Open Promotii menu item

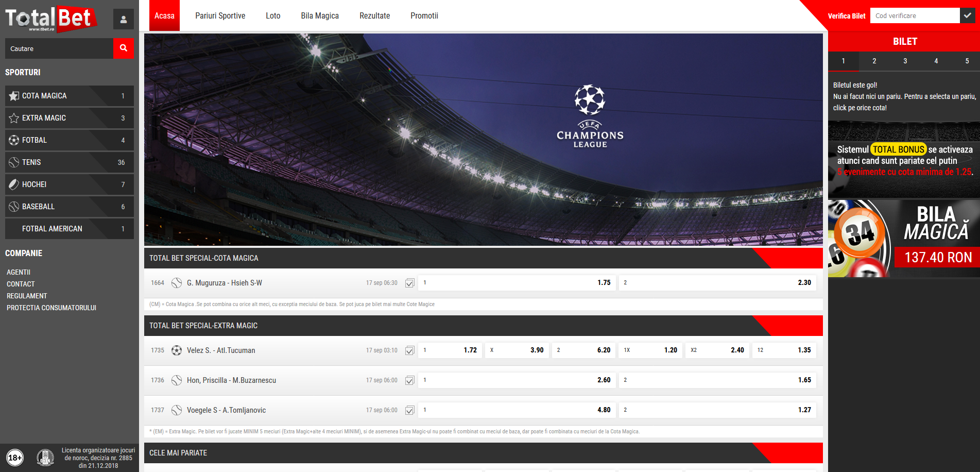click(x=424, y=15)
